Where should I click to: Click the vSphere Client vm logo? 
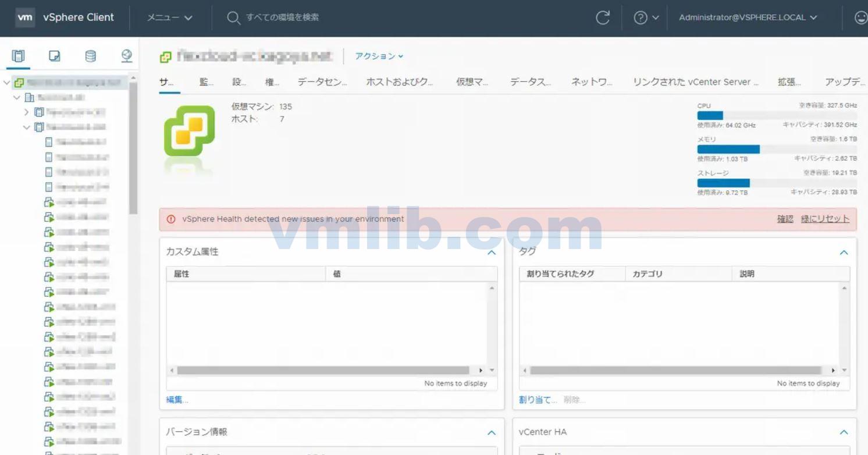(x=25, y=17)
